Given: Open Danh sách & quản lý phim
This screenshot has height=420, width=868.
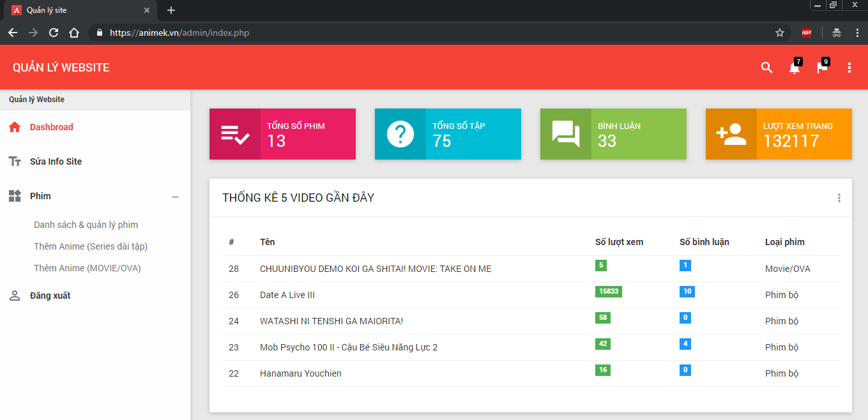Looking at the screenshot, I should pos(86,225).
